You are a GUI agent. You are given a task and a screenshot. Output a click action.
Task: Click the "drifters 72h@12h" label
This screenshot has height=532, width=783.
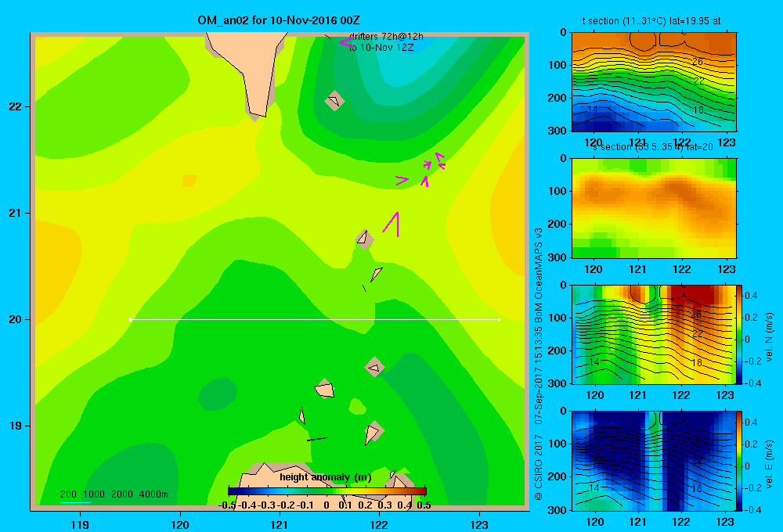click(386, 37)
